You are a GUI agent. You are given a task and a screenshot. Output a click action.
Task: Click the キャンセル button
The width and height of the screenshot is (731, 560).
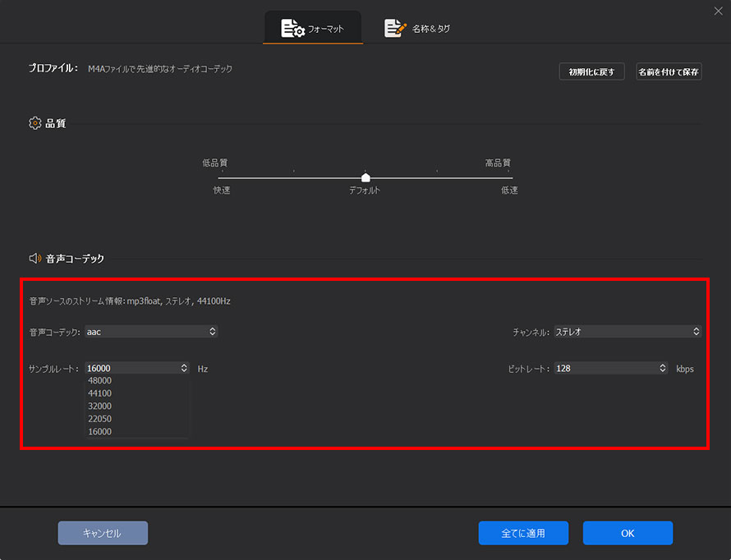click(x=103, y=533)
